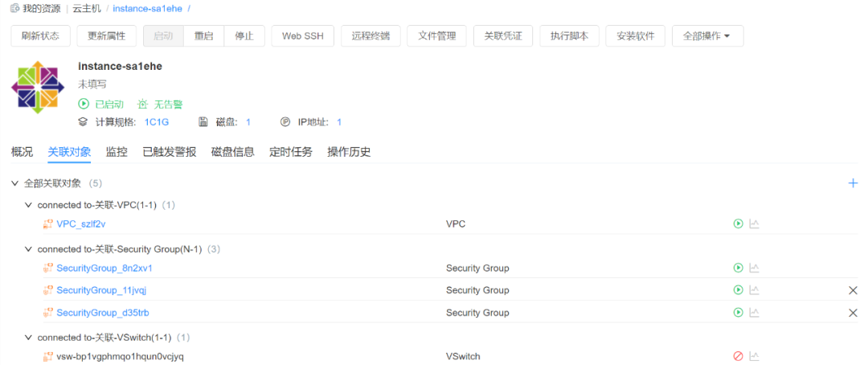Go to 我的资源 in the breadcrumb

(x=42, y=9)
